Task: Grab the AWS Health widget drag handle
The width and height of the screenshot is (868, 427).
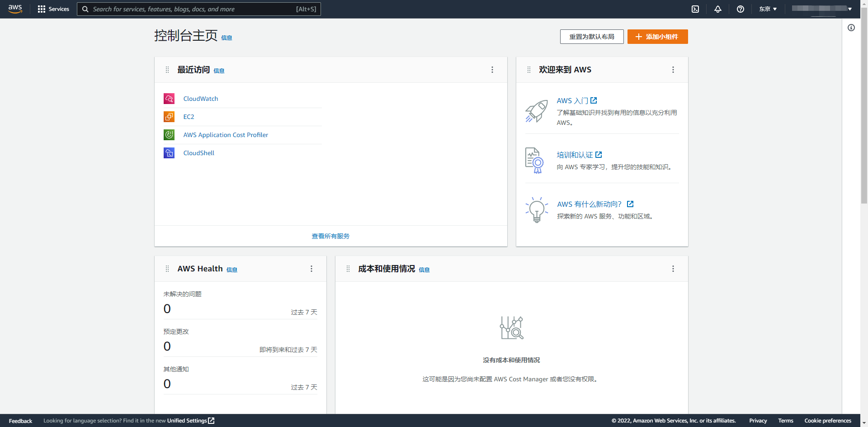Action: pos(167,269)
